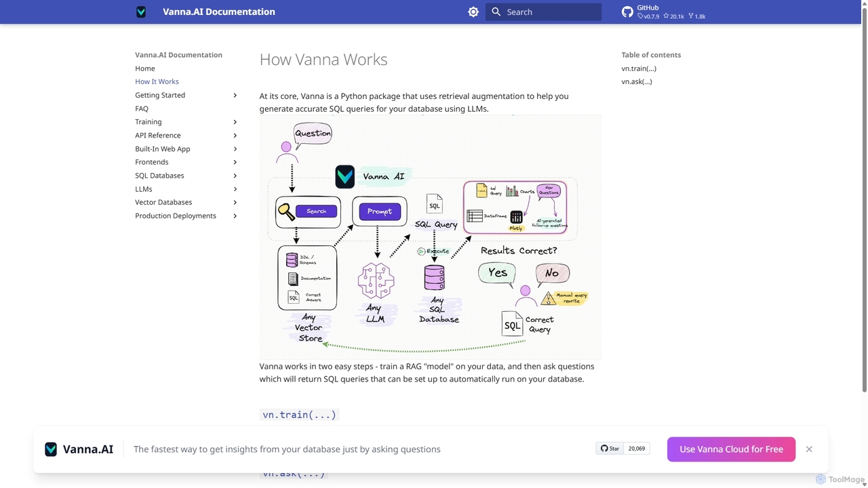868x488 pixels.
Task: Open the Training section
Action: (x=149, y=122)
